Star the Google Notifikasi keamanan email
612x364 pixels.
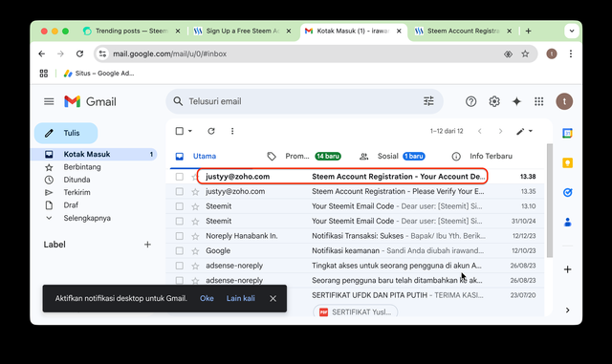pos(195,251)
